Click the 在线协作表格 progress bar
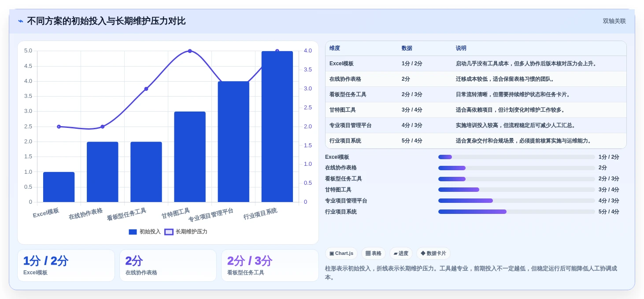Image resolution: width=644 pixels, height=299 pixels. pyautogui.click(x=516, y=168)
